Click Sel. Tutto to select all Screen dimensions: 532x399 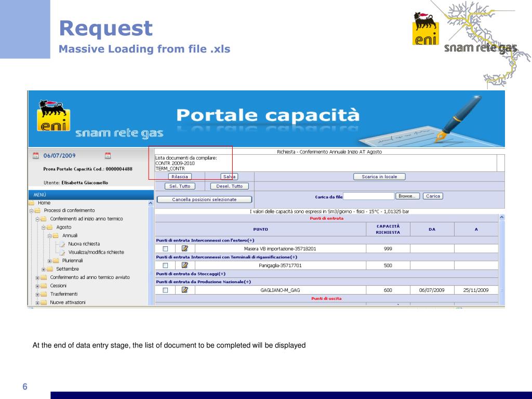(x=180, y=187)
